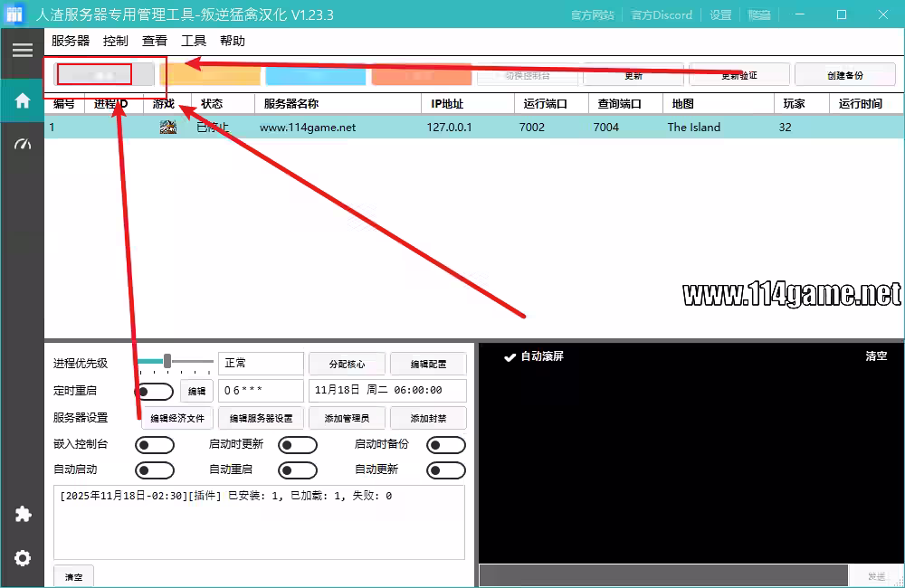The height and width of the screenshot is (588, 905).
Task: Click the 编辑服务器设置 button
Action: tap(261, 418)
